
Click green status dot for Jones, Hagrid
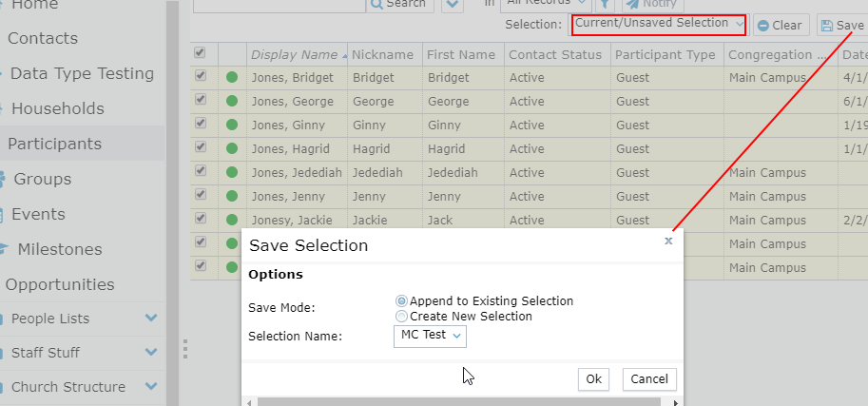232,148
